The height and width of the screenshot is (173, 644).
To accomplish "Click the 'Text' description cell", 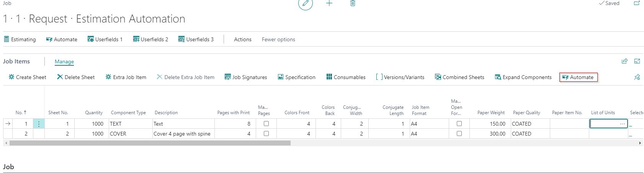I will [x=183, y=124].
